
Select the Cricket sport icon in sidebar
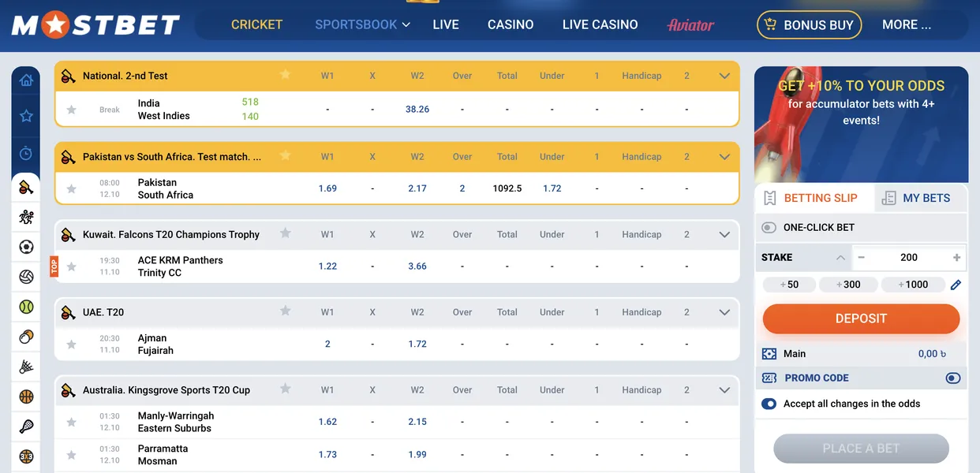pyautogui.click(x=26, y=187)
